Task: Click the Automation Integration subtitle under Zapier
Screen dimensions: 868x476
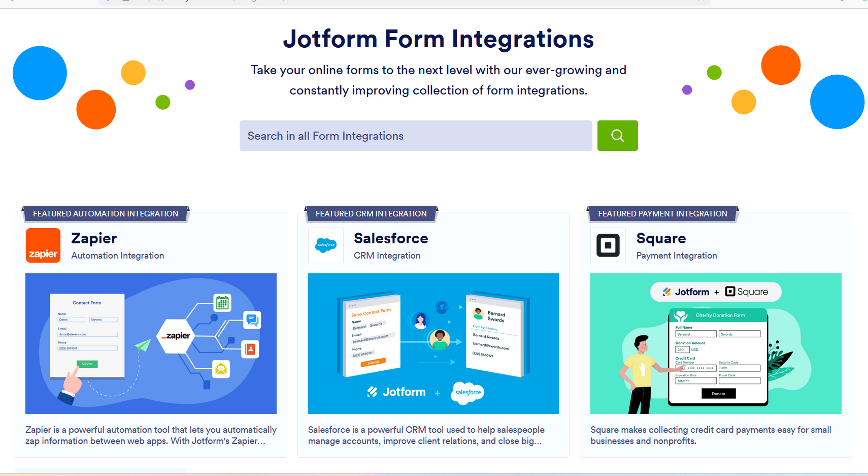Action: tap(118, 256)
